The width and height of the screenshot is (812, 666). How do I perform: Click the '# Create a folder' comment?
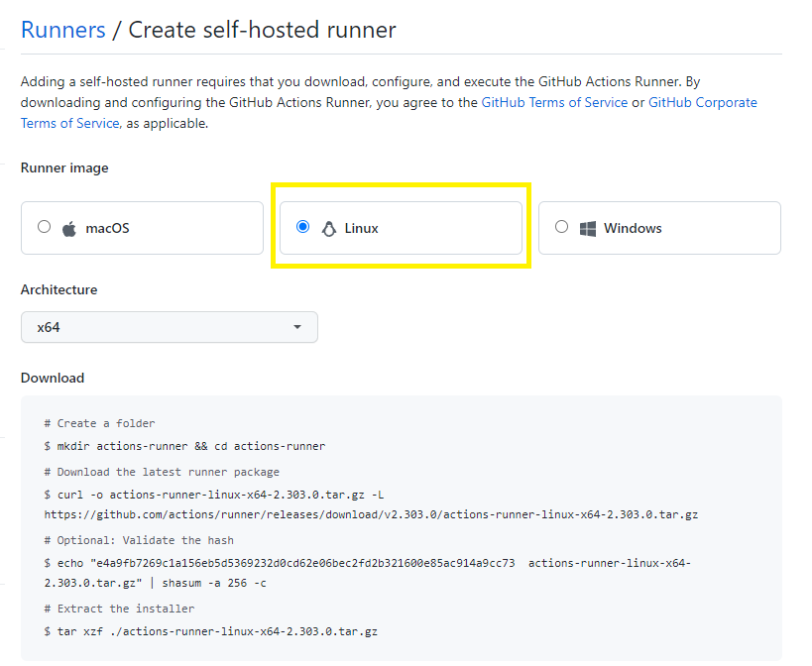[x=99, y=423]
